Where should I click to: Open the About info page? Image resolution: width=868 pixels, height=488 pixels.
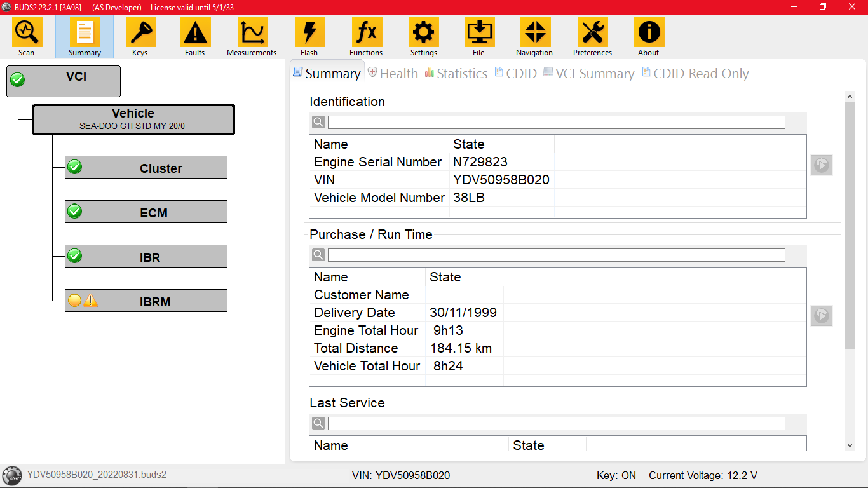tap(649, 37)
